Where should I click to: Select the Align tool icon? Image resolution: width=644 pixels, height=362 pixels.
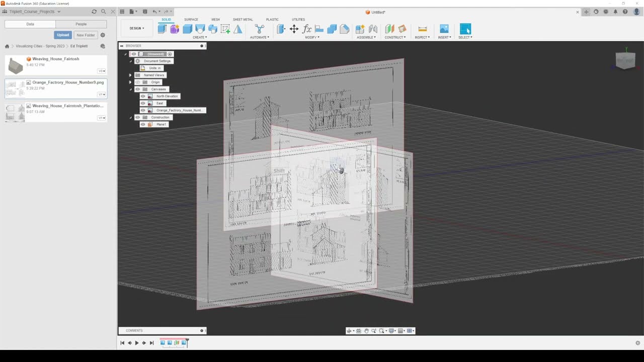coord(319,29)
